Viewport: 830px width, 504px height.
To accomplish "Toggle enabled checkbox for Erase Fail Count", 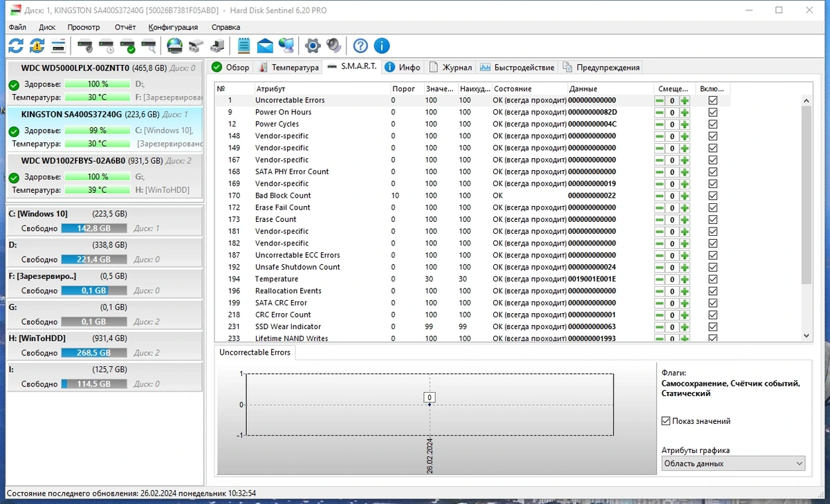I will [x=713, y=207].
